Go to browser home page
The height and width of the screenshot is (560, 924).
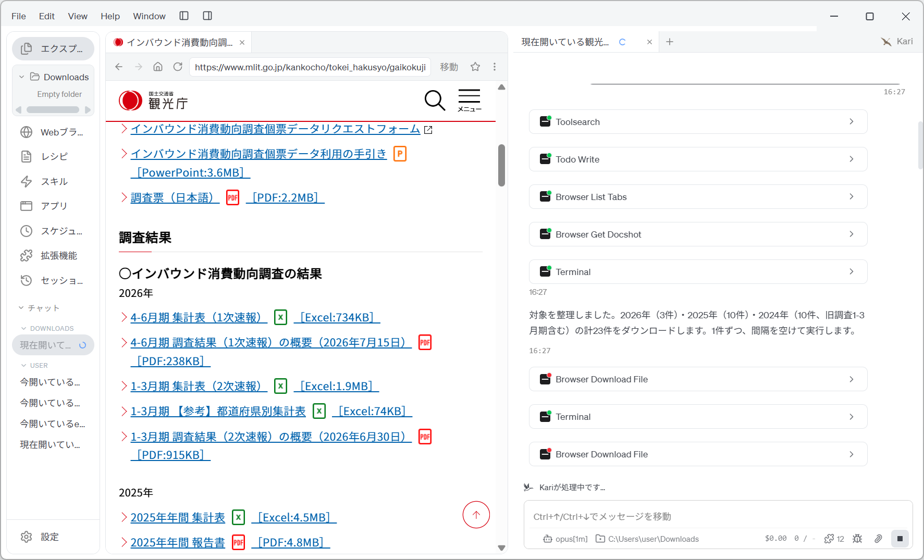click(x=158, y=67)
